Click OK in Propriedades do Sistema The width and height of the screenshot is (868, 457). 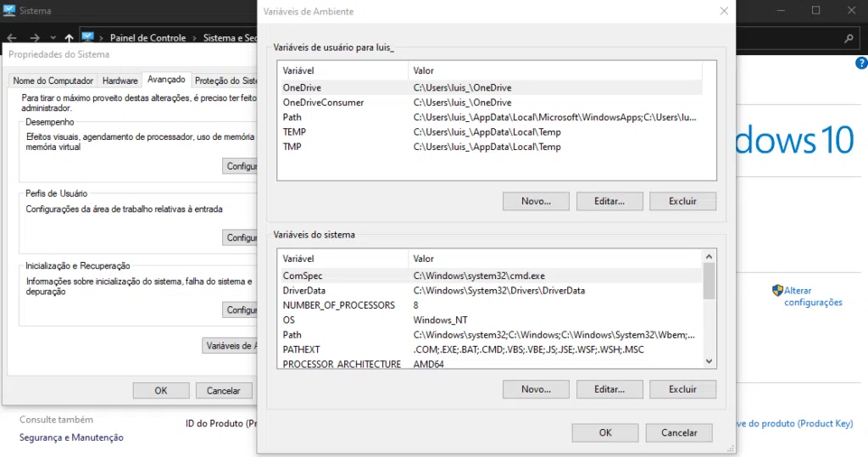160,391
